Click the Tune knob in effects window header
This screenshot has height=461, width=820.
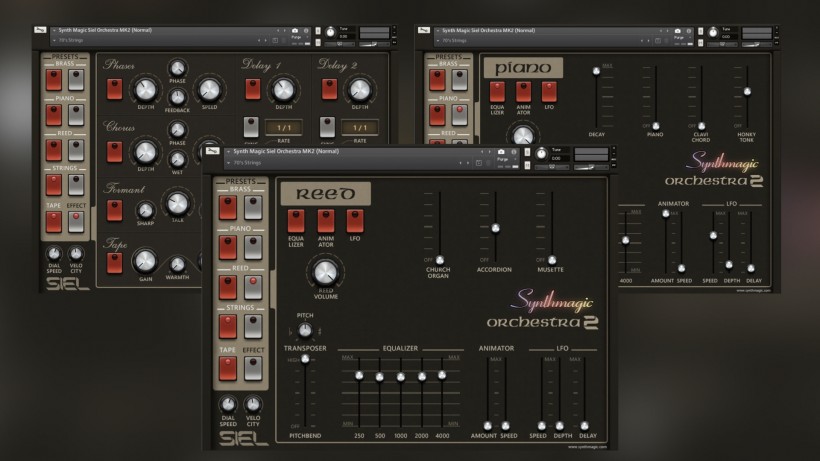(x=331, y=32)
